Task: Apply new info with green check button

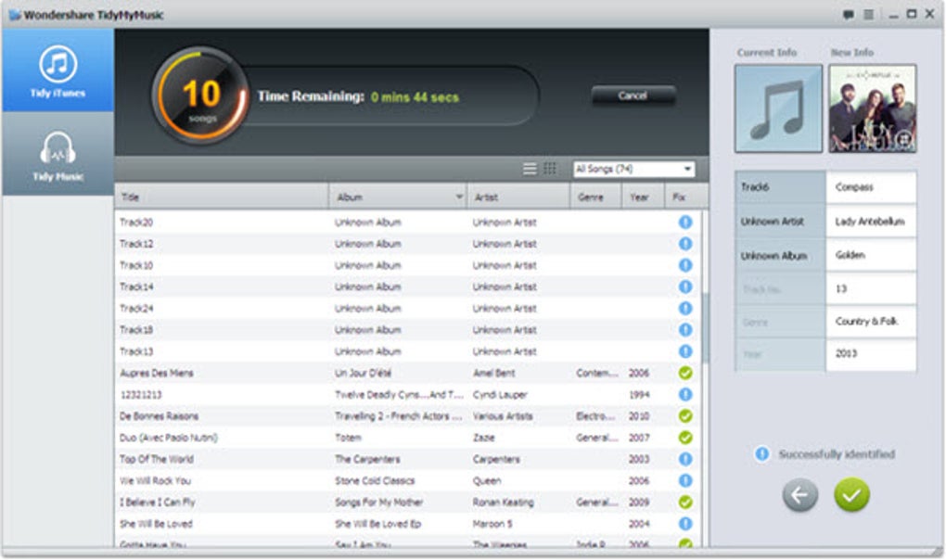Action: [851, 495]
